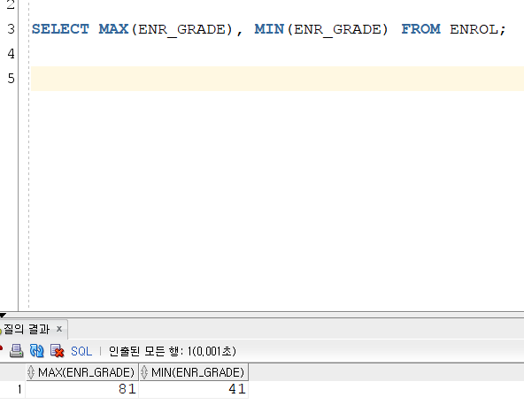Click the refresh query results icon

pyautogui.click(x=37, y=351)
